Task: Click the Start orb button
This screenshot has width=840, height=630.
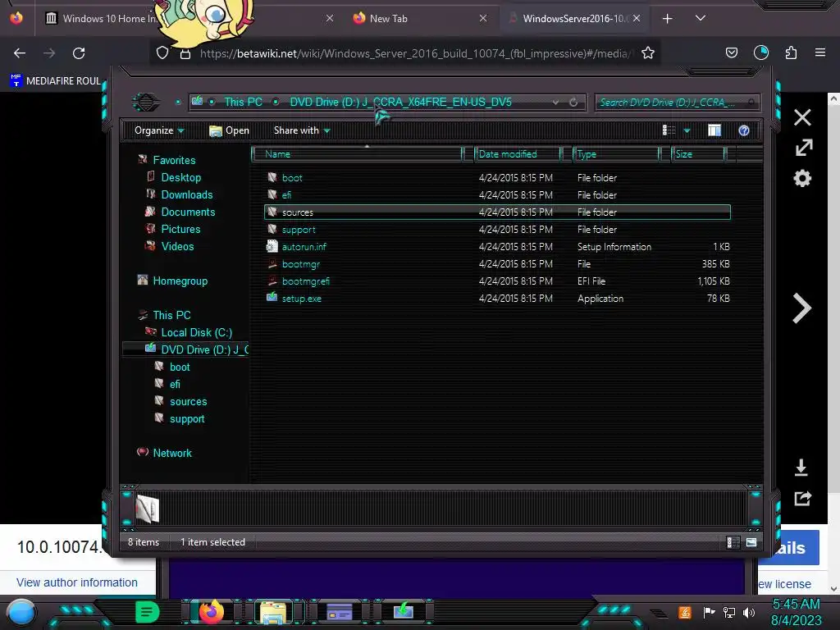Action: 21,613
